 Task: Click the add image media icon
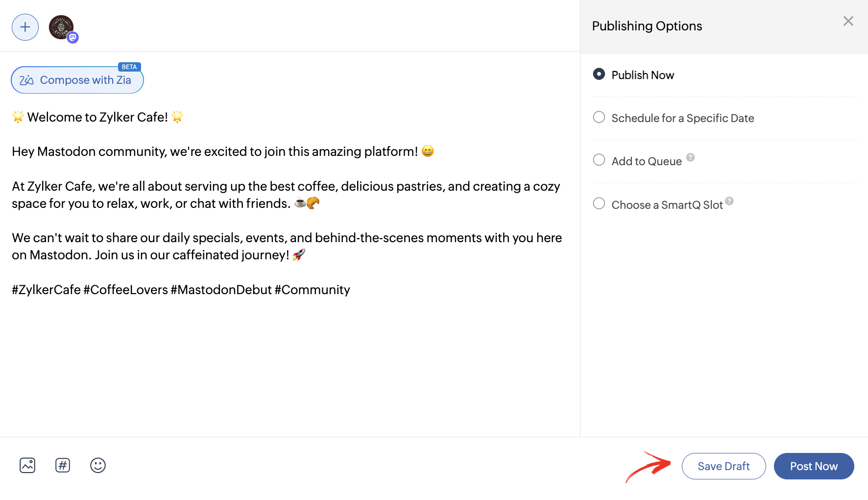pyautogui.click(x=27, y=465)
